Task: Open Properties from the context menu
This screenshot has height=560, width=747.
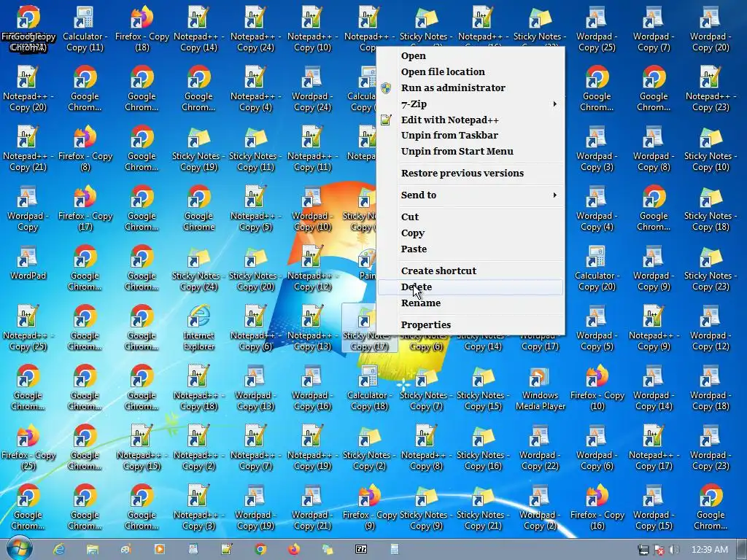Action: 471,324
